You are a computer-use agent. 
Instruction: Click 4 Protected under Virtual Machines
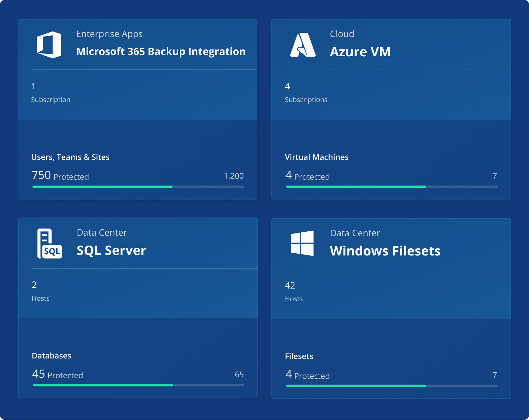click(308, 176)
